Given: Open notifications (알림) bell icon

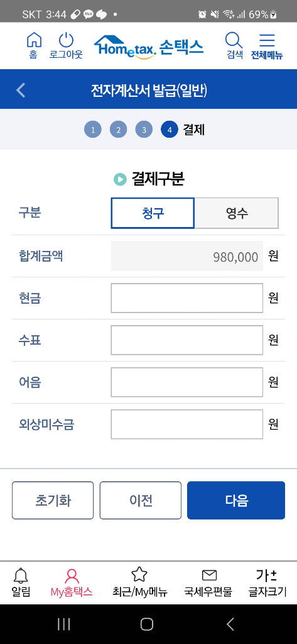Looking at the screenshot, I should click(x=21, y=576).
